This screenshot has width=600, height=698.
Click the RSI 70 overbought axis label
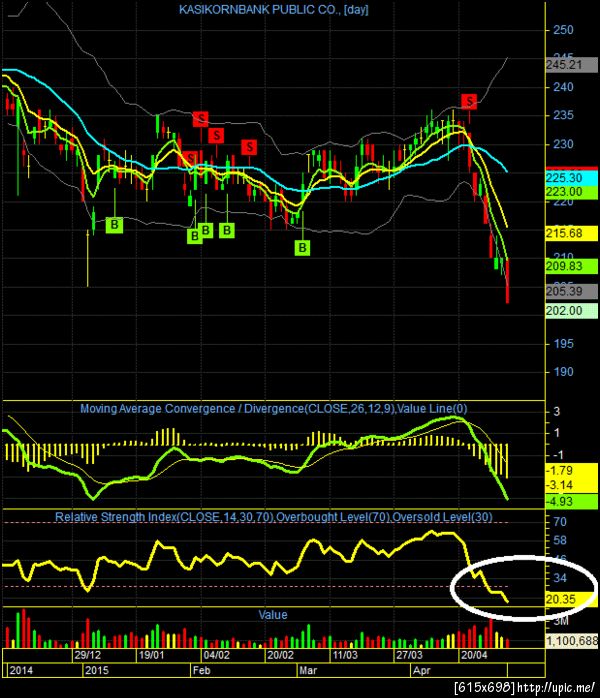559,522
